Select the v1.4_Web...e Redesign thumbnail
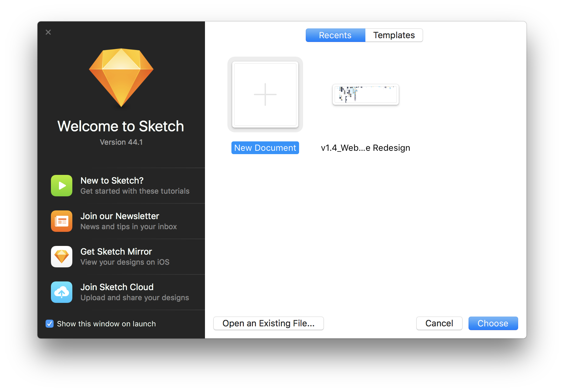This screenshot has width=564, height=392. tap(366, 94)
